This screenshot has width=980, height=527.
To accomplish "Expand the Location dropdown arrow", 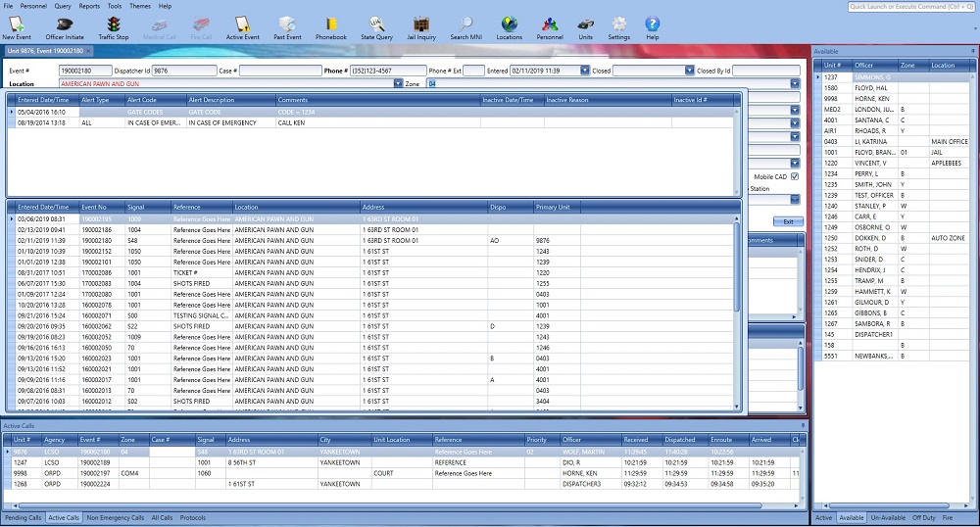I will click(398, 84).
